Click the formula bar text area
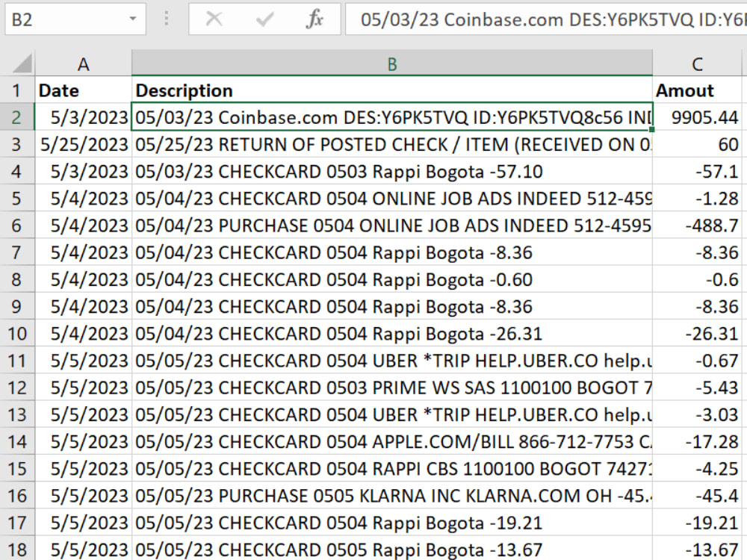This screenshot has height=560, width=747. click(x=523, y=19)
